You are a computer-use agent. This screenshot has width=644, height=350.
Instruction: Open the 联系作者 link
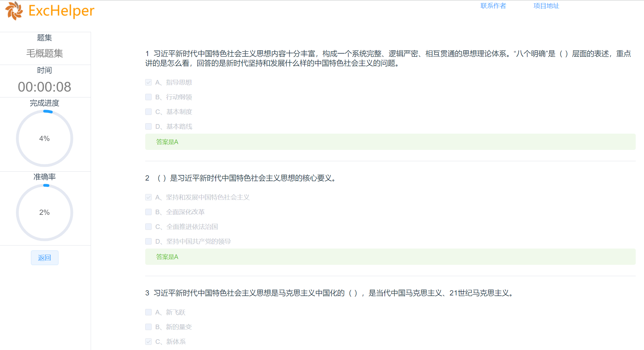493,6
